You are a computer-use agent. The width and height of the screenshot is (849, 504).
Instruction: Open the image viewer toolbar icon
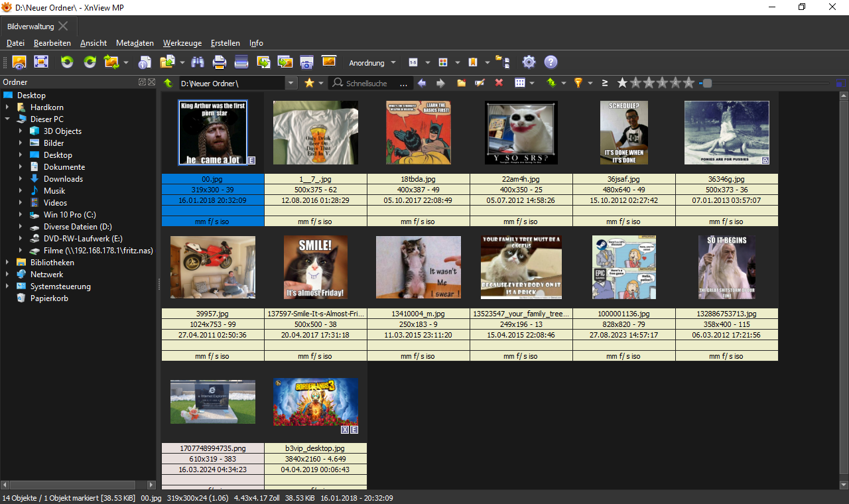tap(19, 62)
